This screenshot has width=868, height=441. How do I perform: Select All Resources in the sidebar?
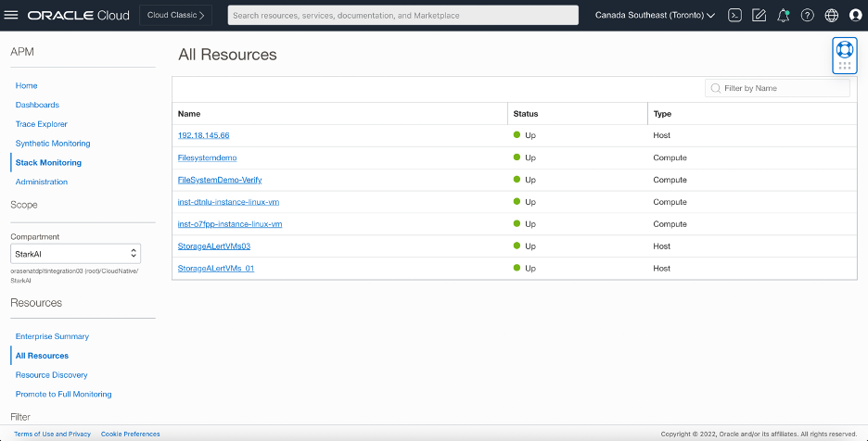42,356
